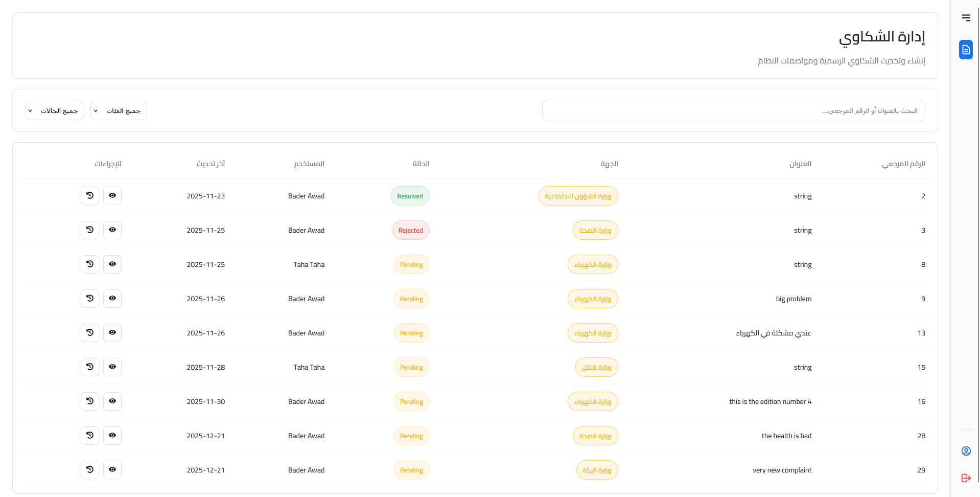Open history for complaint number 13
Image resolution: width=980 pixels, height=497 pixels.
pyautogui.click(x=90, y=333)
